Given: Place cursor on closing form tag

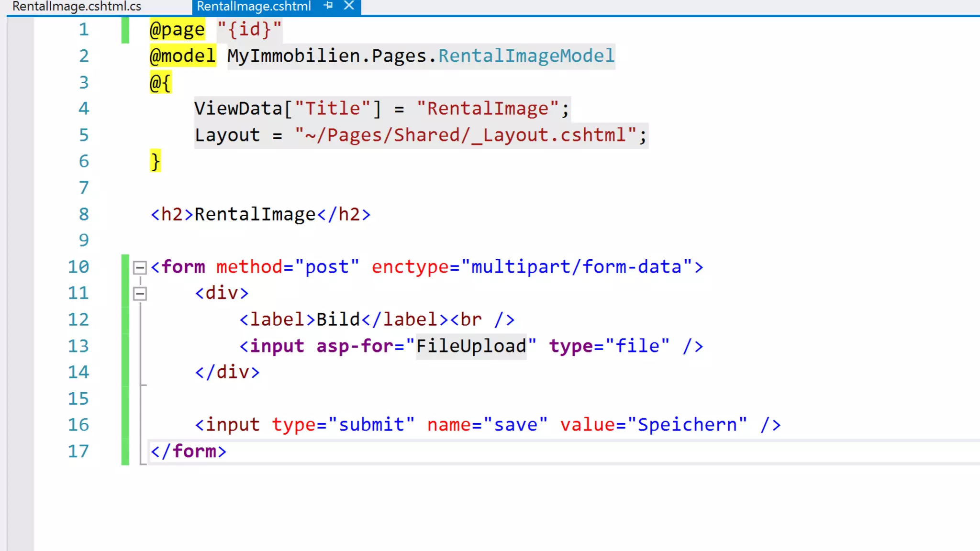Looking at the screenshot, I should (x=189, y=451).
